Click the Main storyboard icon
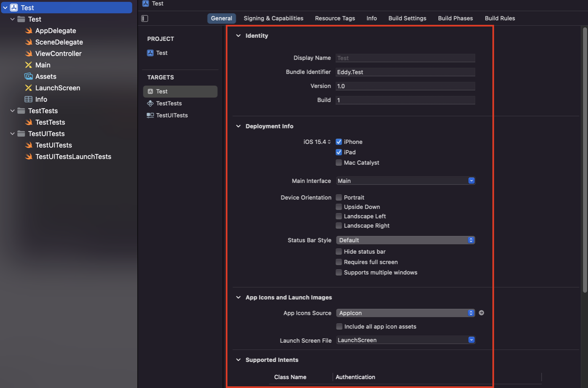 point(29,65)
